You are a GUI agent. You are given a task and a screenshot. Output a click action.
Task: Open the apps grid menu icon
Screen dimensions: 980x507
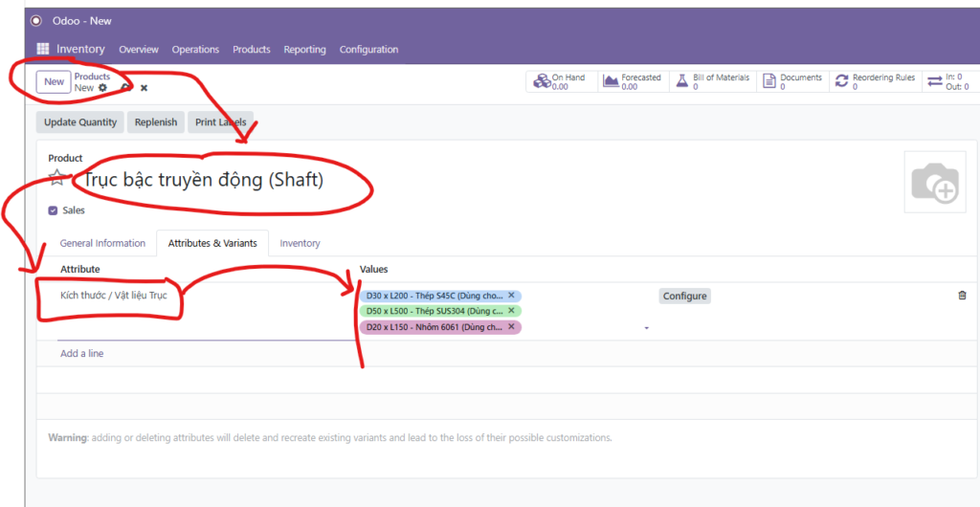pyautogui.click(x=43, y=50)
